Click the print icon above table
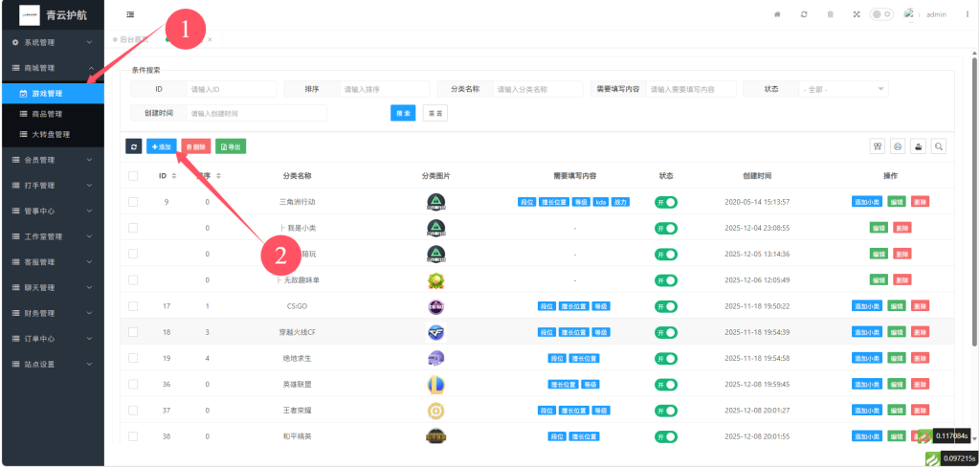The width and height of the screenshot is (980, 468). 898,146
